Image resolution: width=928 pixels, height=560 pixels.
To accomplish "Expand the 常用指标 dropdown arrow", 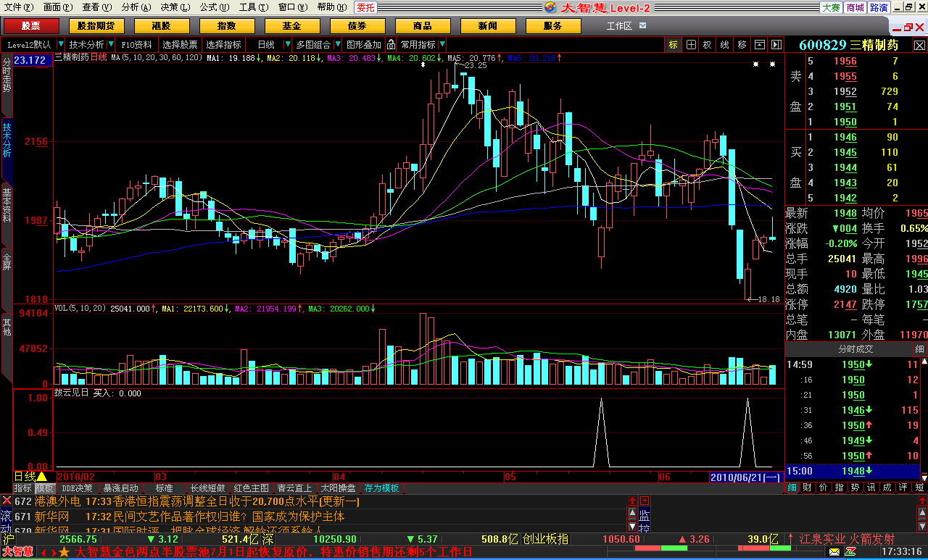I will (x=442, y=45).
